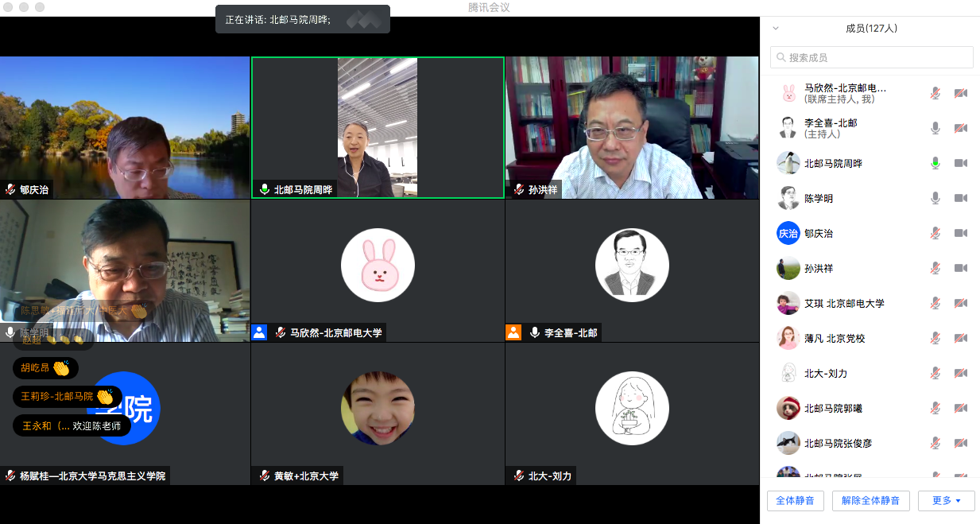Click camera icon in 邬庆治 member row
Viewport: 980px width, 524px height.
[x=961, y=233]
